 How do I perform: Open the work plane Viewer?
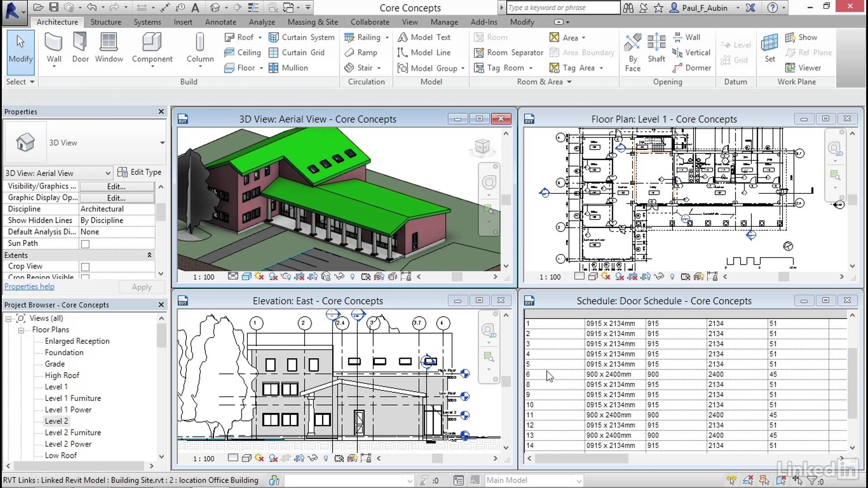[x=803, y=68]
